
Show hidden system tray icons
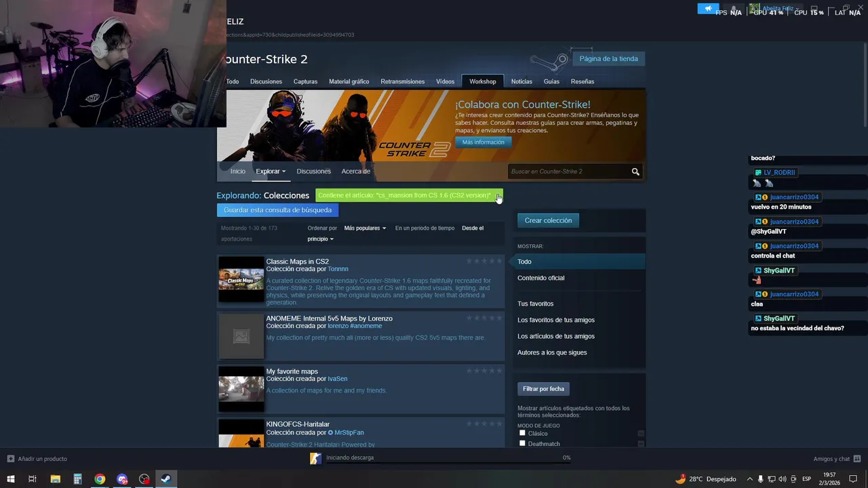pyautogui.click(x=749, y=479)
